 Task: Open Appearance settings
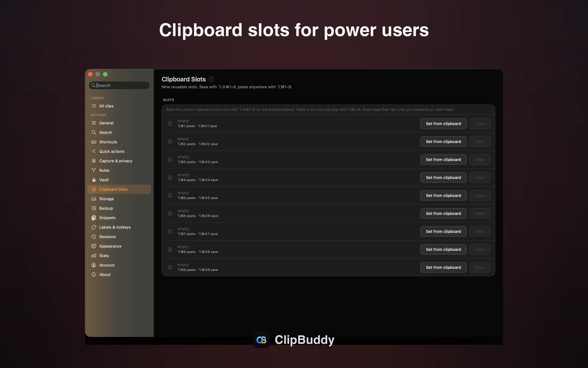(119, 246)
